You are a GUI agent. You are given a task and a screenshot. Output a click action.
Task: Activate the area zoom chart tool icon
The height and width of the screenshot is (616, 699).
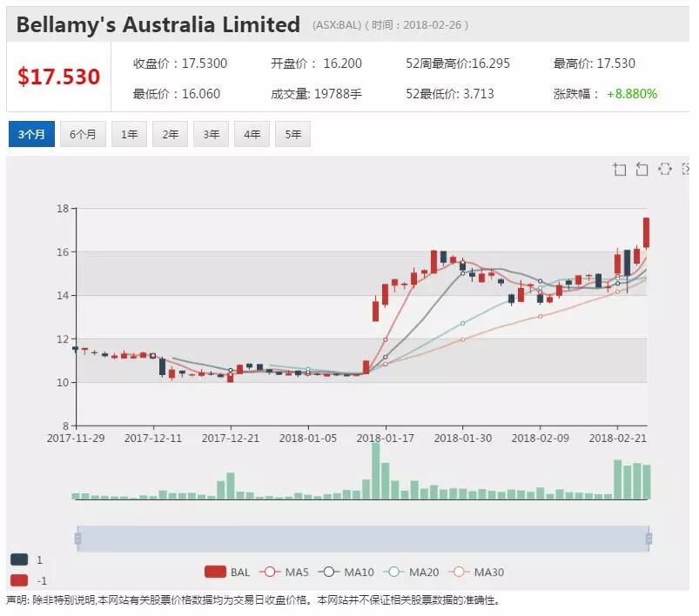click(x=619, y=170)
